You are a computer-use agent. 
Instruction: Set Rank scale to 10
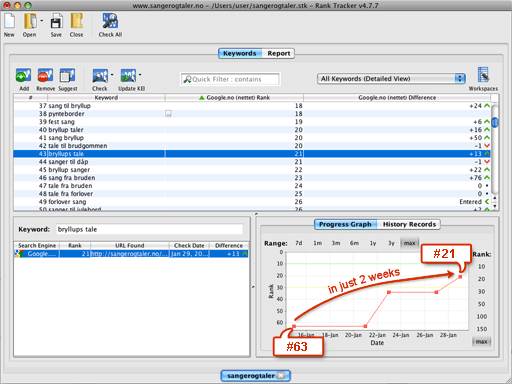pyautogui.click(x=482, y=267)
